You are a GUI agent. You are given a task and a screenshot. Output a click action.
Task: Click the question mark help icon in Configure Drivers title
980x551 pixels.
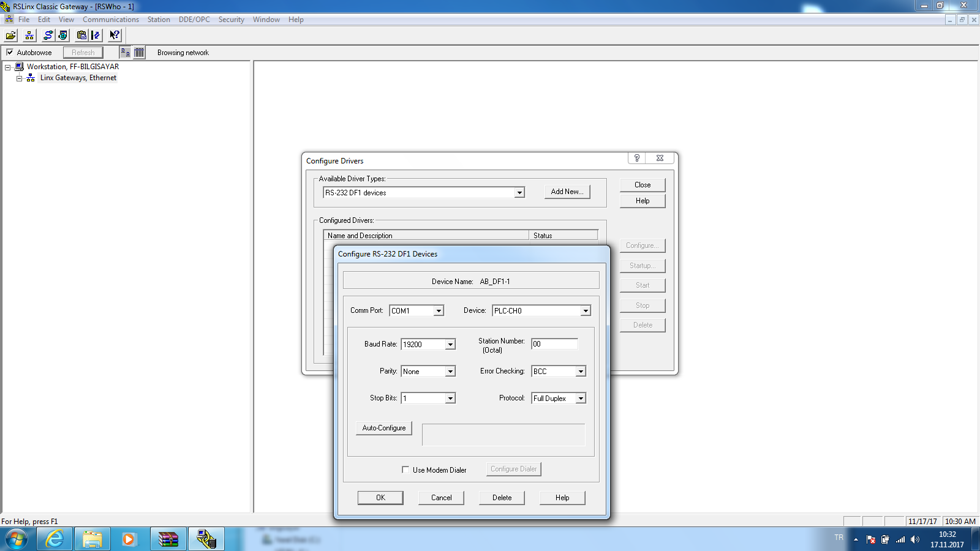637,158
